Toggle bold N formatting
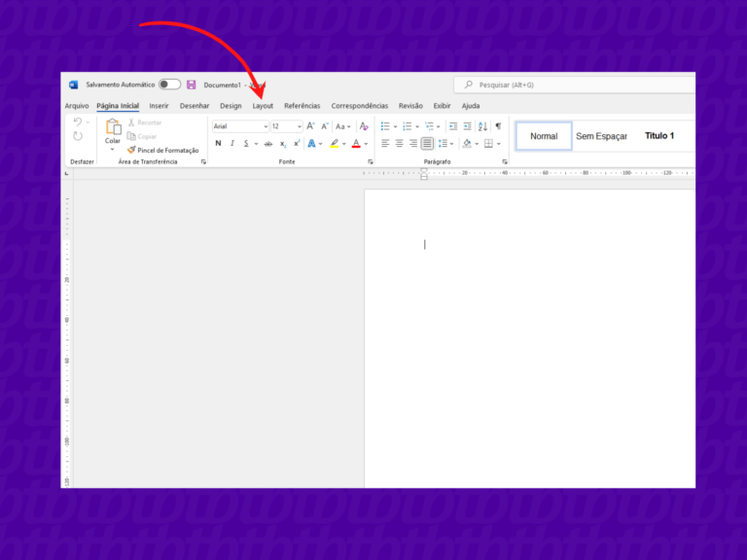The width and height of the screenshot is (747, 560). click(x=218, y=143)
